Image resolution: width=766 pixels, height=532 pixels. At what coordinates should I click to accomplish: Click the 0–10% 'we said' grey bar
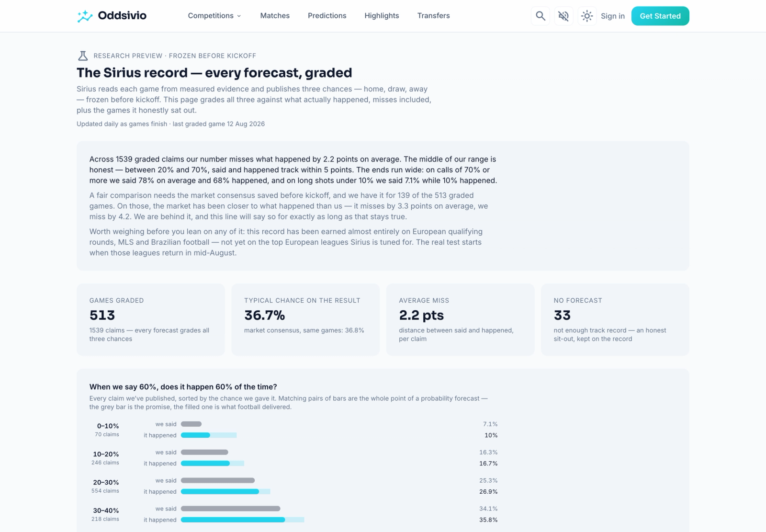tap(191, 424)
